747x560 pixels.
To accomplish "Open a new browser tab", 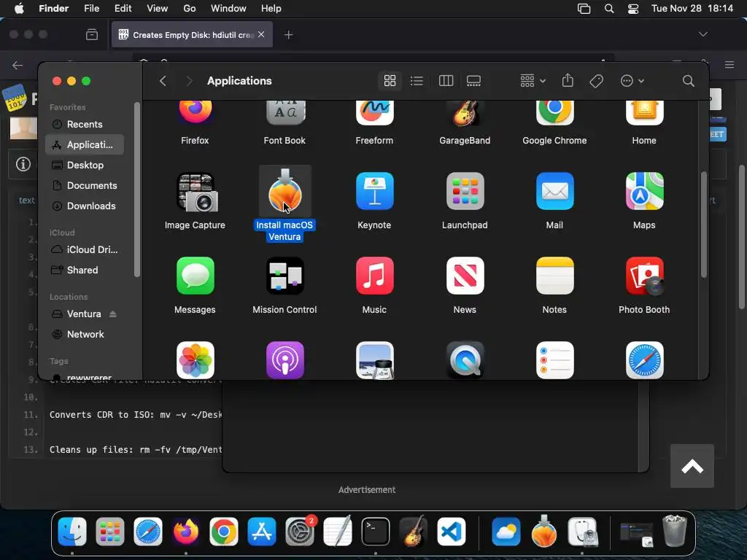I will coord(288,34).
